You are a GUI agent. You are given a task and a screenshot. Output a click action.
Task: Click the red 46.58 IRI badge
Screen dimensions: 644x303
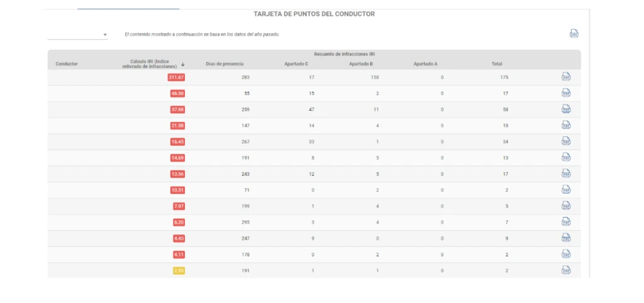tap(177, 93)
